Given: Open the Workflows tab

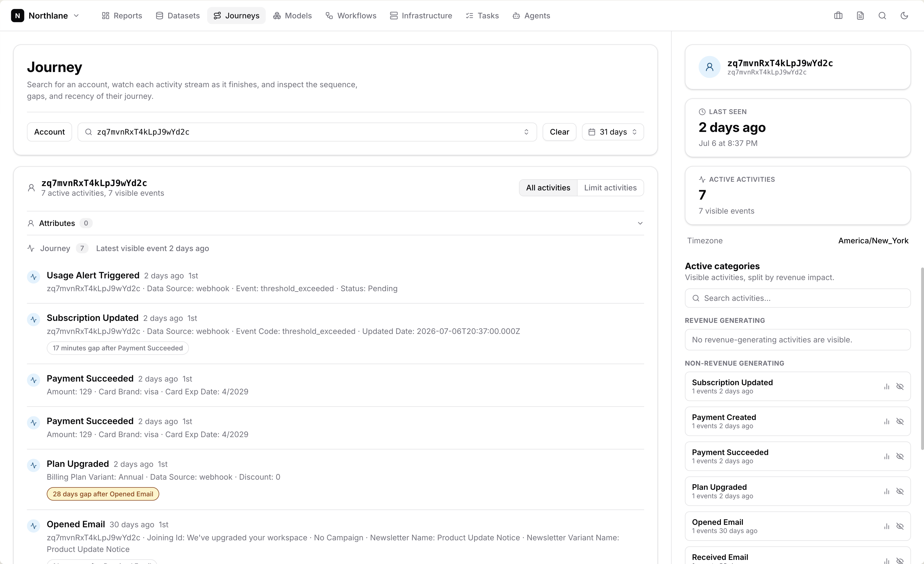Looking at the screenshot, I should (351, 16).
